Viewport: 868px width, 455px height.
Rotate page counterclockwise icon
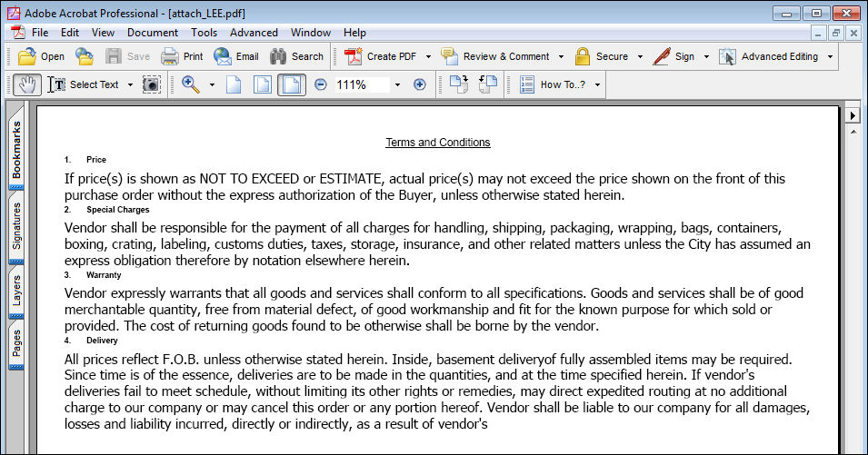pyautogui.click(x=488, y=84)
